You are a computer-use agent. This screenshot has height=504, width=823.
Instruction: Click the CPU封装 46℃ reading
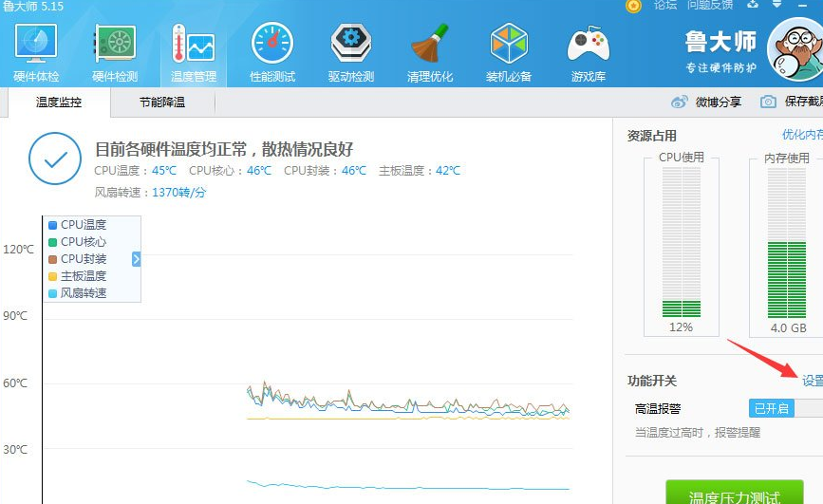click(325, 171)
